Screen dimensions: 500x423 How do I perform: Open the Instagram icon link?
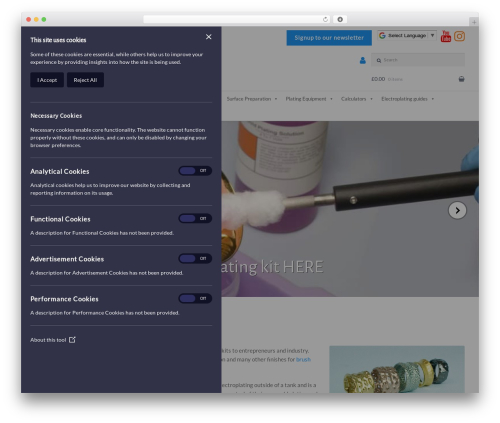(x=459, y=36)
